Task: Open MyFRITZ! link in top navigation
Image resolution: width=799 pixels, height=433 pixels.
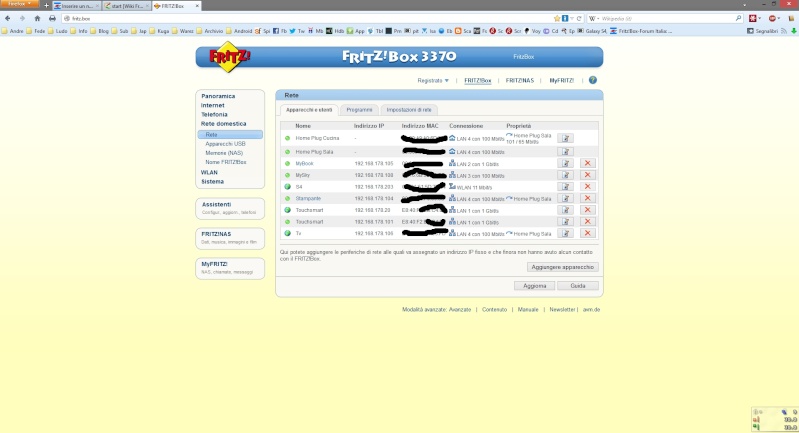Action: [562, 80]
